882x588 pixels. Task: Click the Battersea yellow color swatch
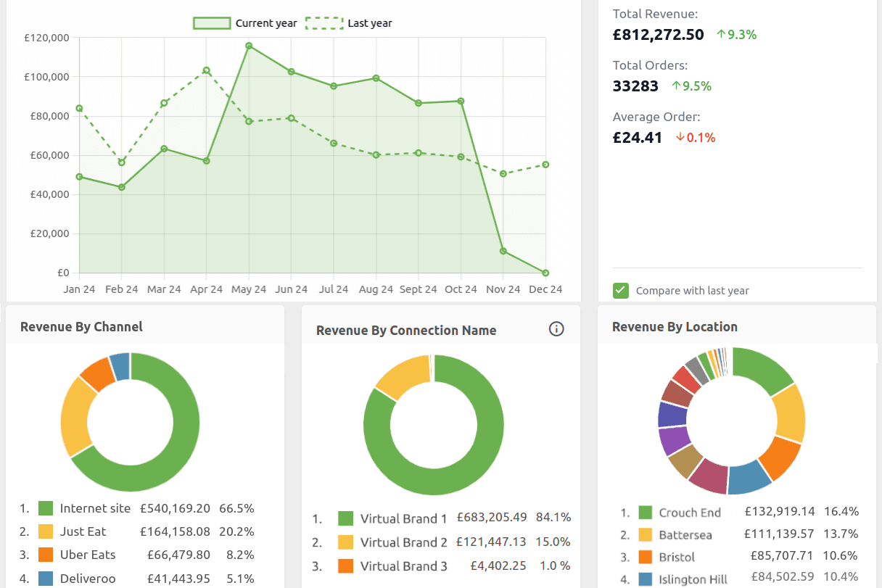[x=645, y=535]
